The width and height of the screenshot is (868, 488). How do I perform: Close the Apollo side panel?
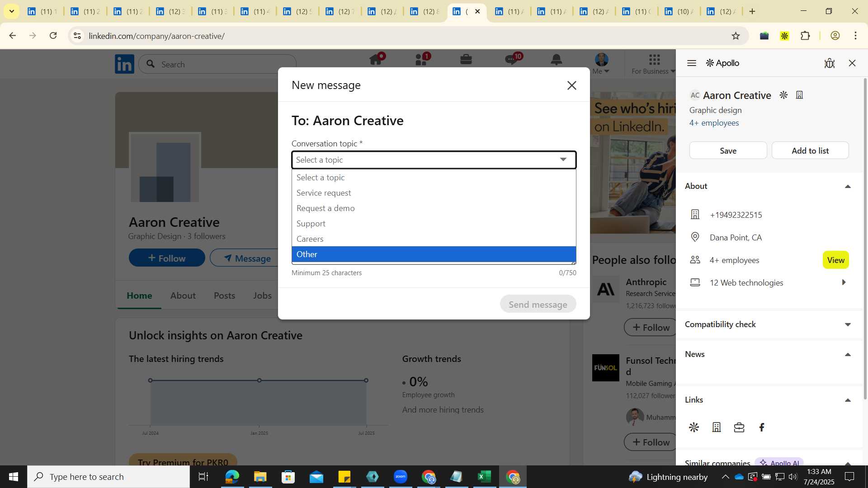(x=852, y=63)
